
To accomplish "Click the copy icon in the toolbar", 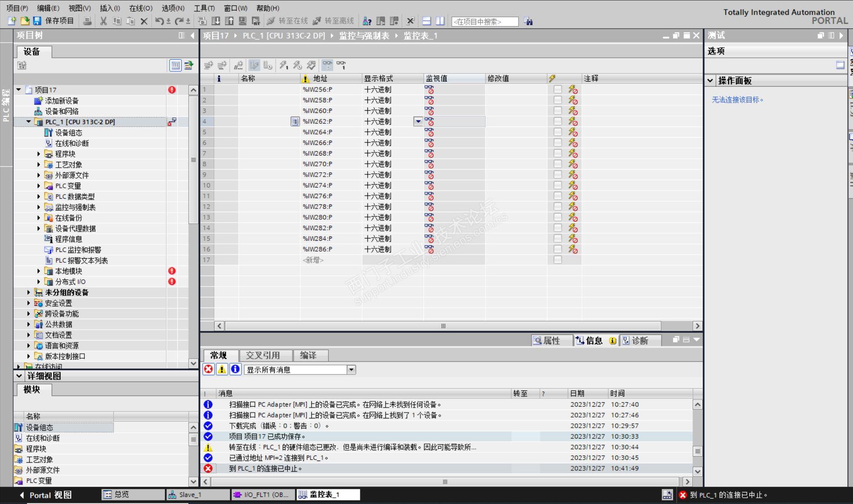I will [x=117, y=21].
